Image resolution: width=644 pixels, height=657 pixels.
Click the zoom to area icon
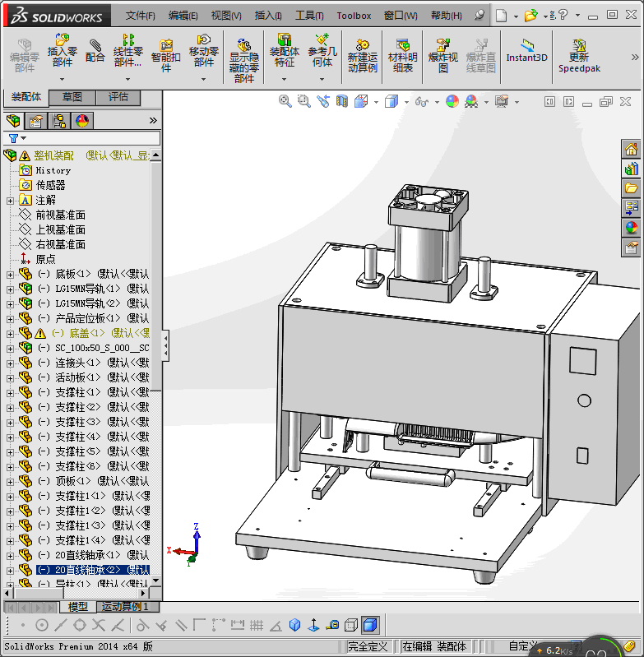tap(303, 101)
